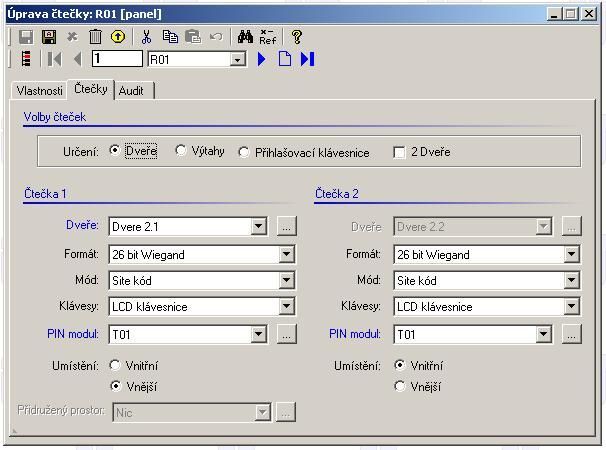Click browse button for Čtečka 2 PIN modul
This screenshot has height=450, width=606.
click(570, 335)
